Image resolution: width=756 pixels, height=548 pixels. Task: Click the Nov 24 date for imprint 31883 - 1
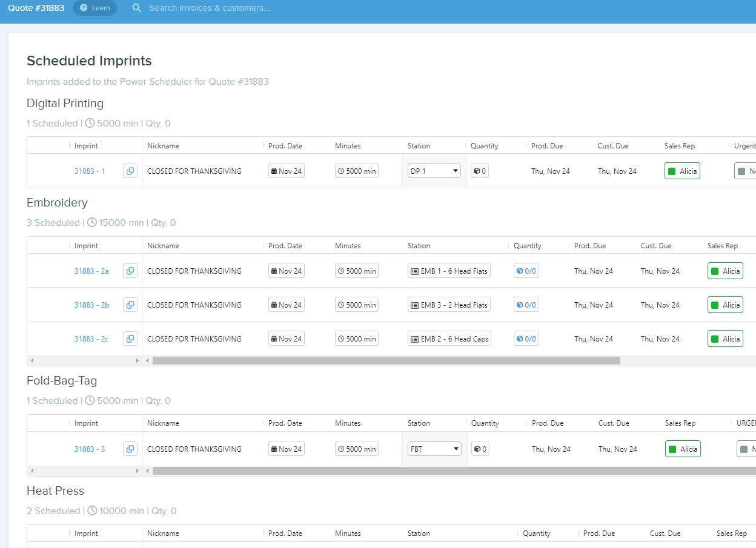click(287, 171)
